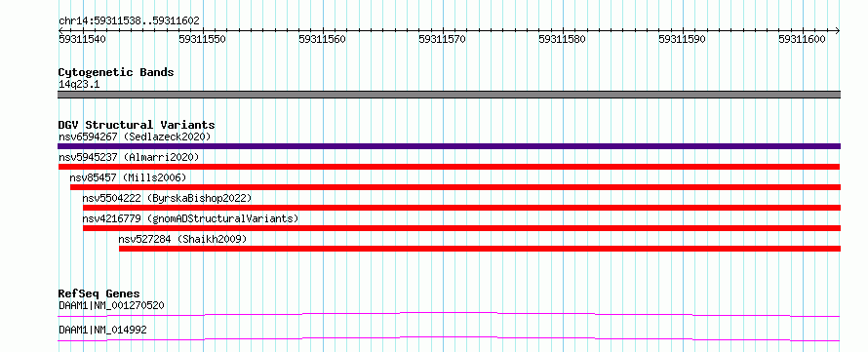Click ruler position 59311590
Image resolution: width=868 pixels, height=352 pixels.
point(682,39)
